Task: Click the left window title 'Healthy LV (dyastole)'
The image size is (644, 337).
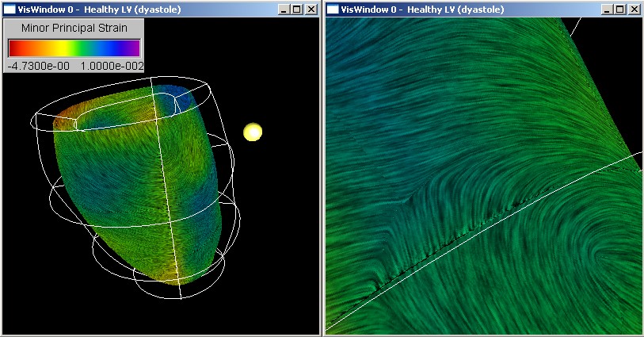Action: pyautogui.click(x=132, y=9)
